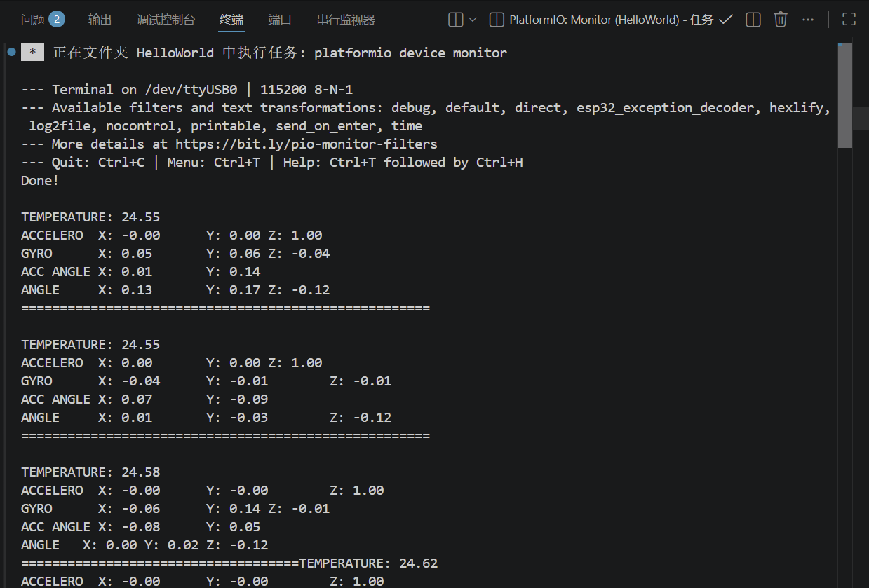
Task: Select the PlatformIO: Monitor (HelloWorld) terminal entry
Action: point(611,20)
